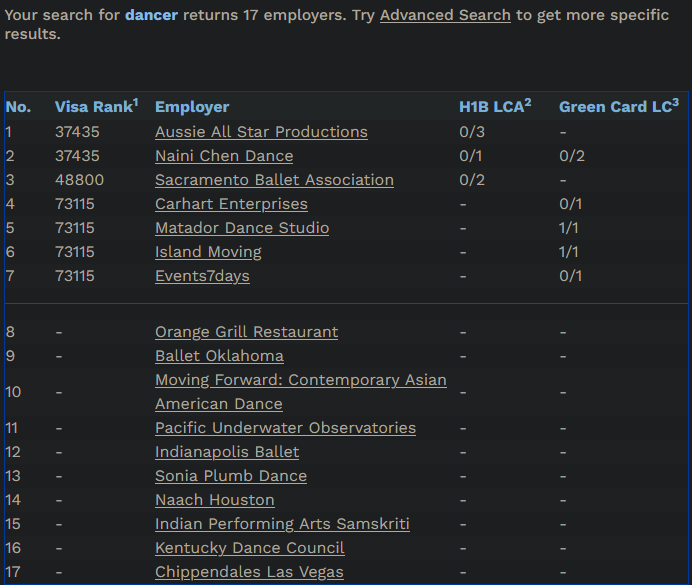The width and height of the screenshot is (692, 585).
Task: Open the Advanced Search link
Action: pos(445,15)
